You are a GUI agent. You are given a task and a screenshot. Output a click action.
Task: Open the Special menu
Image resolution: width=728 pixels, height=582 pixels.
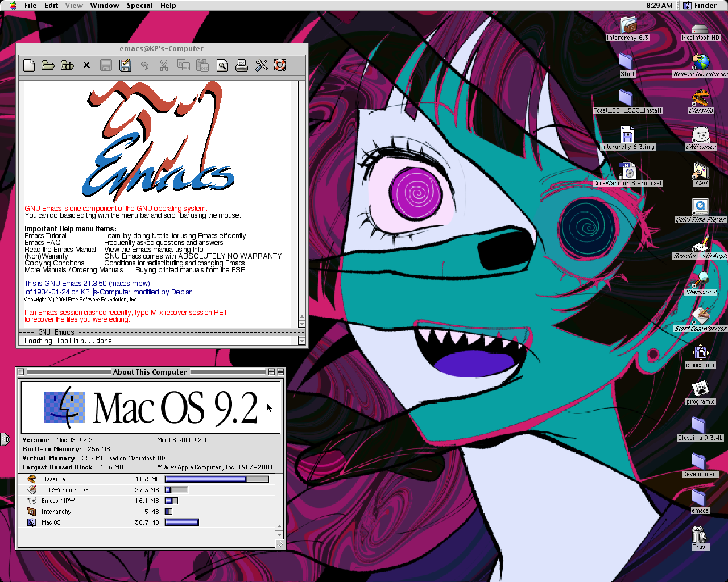click(140, 5)
